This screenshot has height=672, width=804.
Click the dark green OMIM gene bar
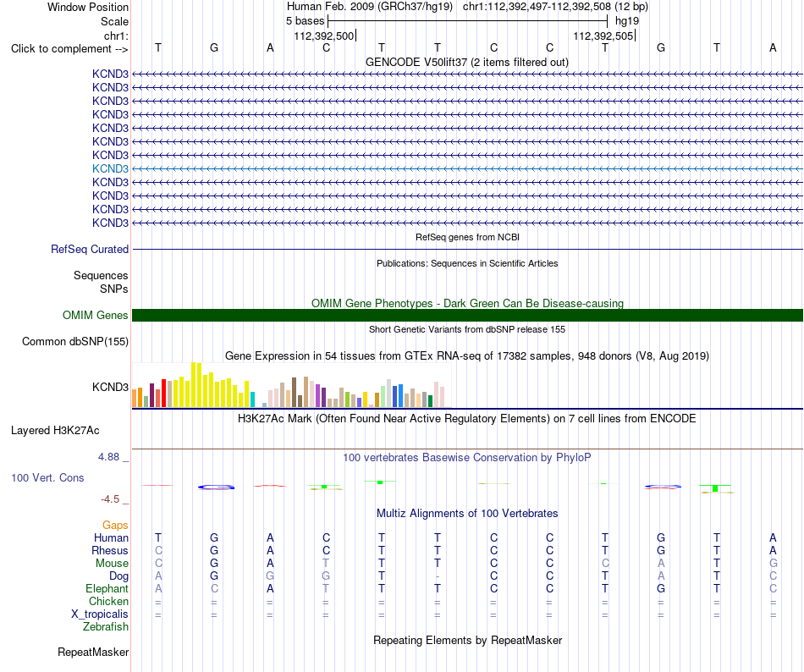click(x=467, y=315)
